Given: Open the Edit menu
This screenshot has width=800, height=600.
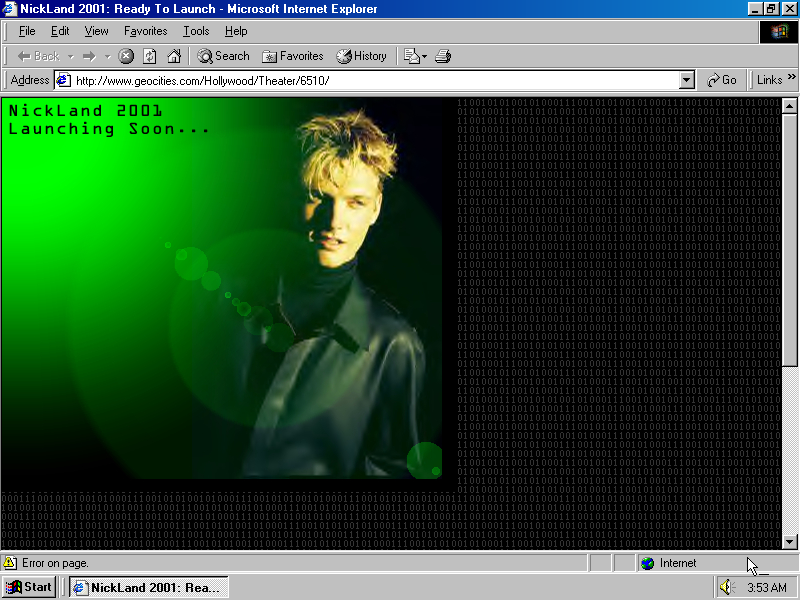Looking at the screenshot, I should 60,31.
